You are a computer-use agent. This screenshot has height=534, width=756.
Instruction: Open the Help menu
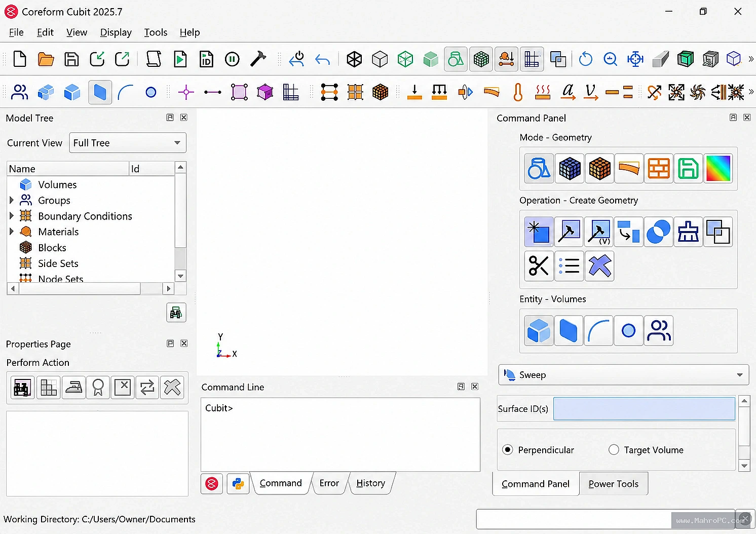(190, 32)
